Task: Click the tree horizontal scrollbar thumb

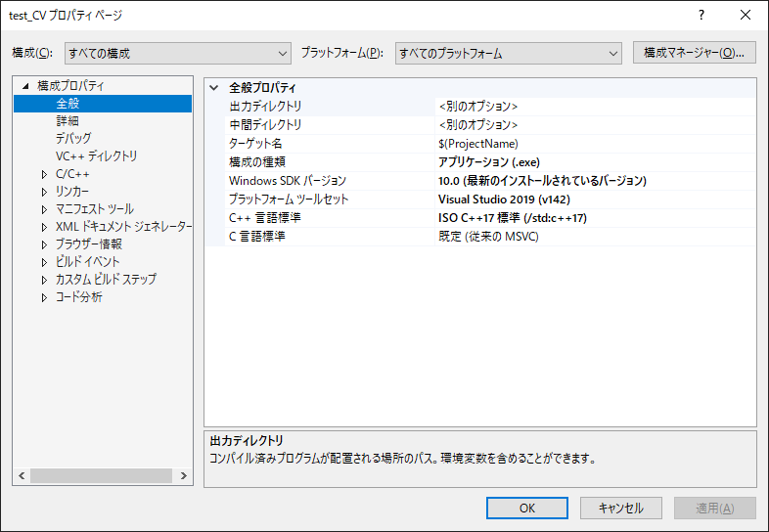Action: [x=101, y=475]
